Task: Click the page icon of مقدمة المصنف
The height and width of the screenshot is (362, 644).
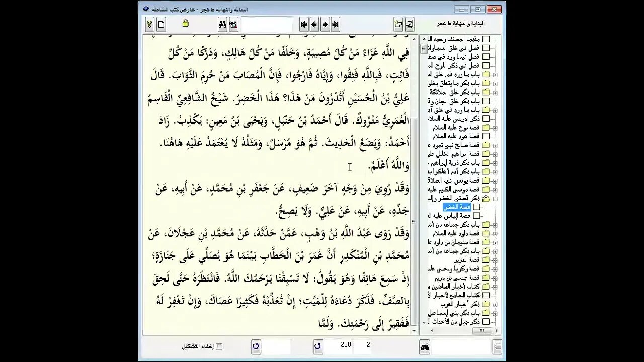Action: [x=486, y=39]
